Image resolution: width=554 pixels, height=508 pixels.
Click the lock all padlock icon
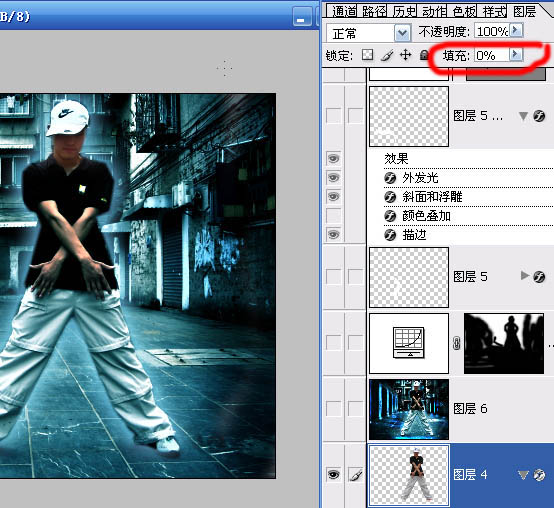point(424,55)
